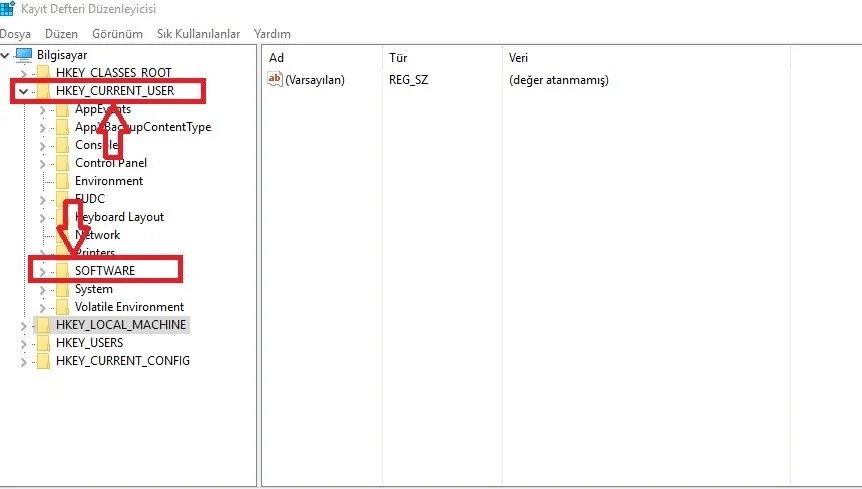Open the Dosya menu
Screen dimensions: 862x489
pos(15,34)
